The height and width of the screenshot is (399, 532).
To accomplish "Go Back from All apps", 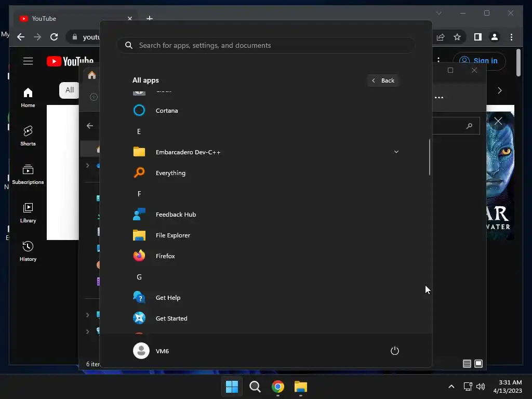I will tap(383, 81).
